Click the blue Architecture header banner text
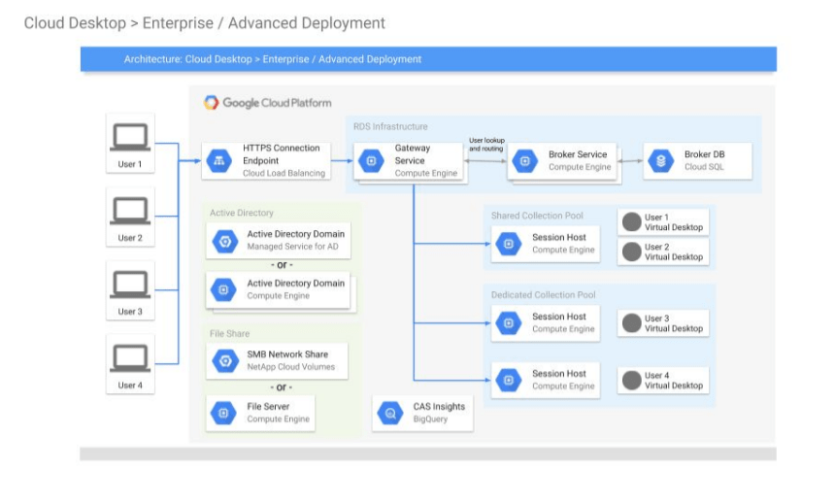 point(273,59)
